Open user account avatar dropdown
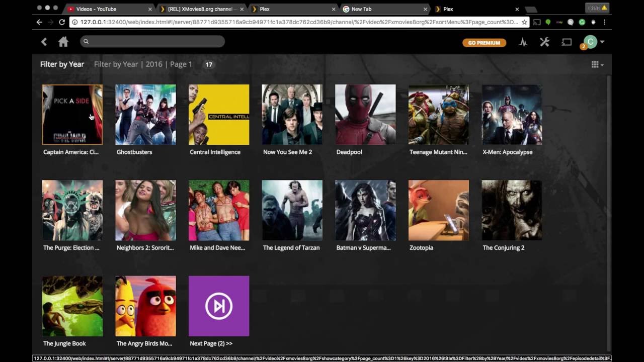The width and height of the screenshot is (644, 362). click(594, 42)
